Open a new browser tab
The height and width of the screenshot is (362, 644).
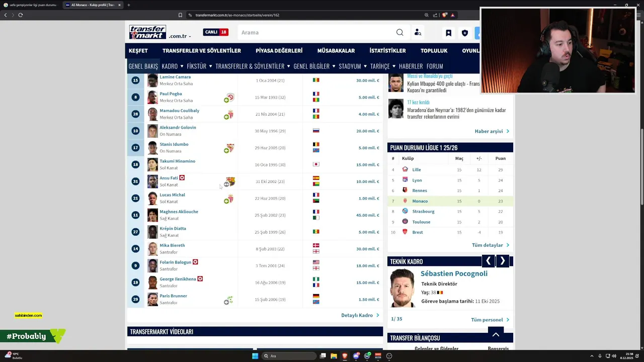129,5
